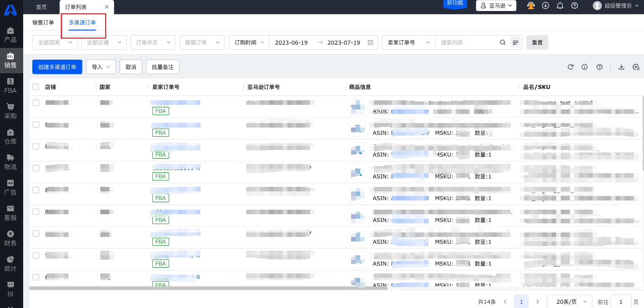
Task: Check the fifth order row checkbox
Action: click(36, 190)
